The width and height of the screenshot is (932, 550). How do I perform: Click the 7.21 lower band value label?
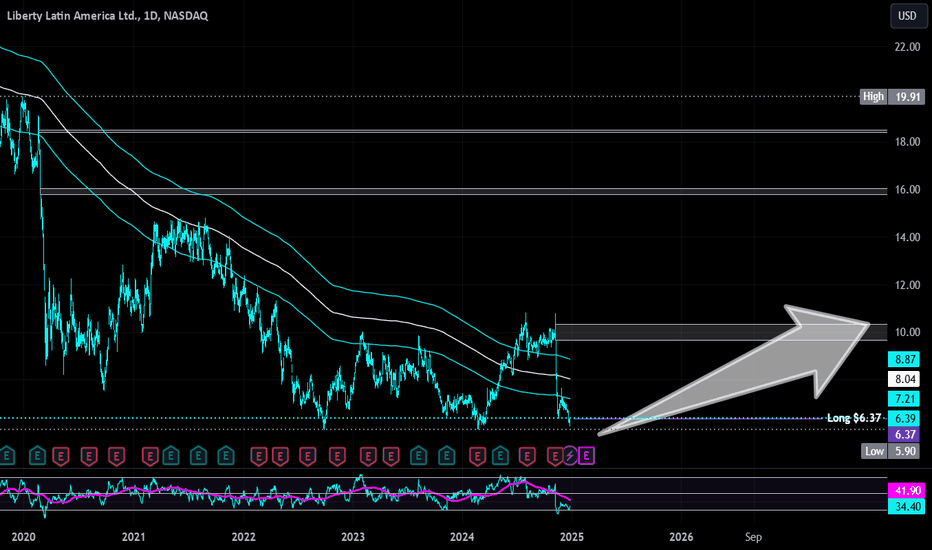pyautogui.click(x=903, y=398)
